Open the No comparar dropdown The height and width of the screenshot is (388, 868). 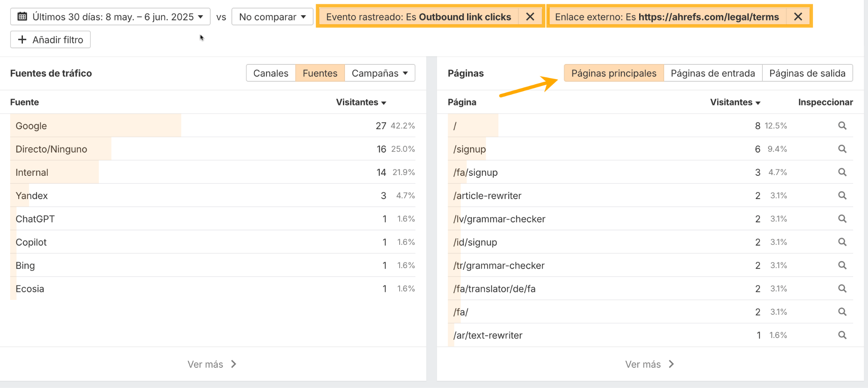[x=272, y=17]
